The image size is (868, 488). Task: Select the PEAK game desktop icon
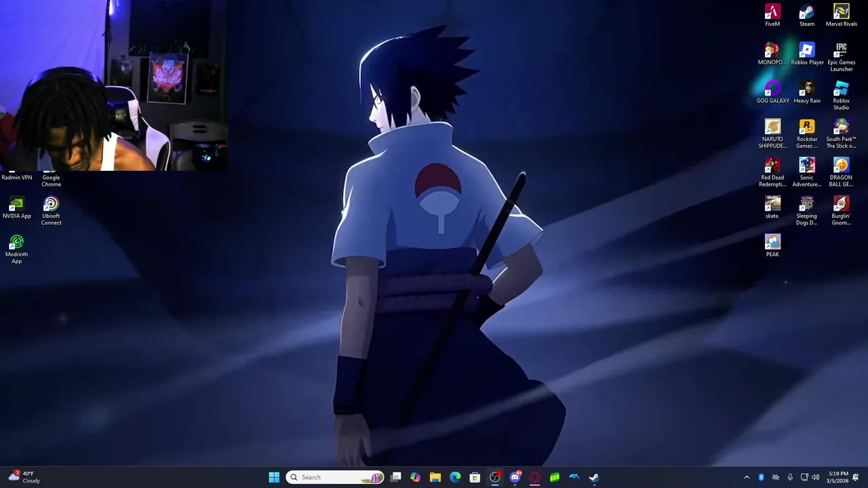pyautogui.click(x=772, y=246)
